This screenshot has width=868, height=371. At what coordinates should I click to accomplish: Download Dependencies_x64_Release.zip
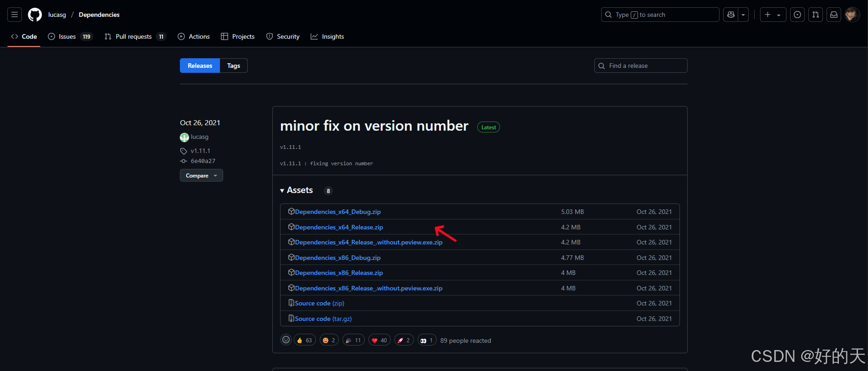point(339,227)
